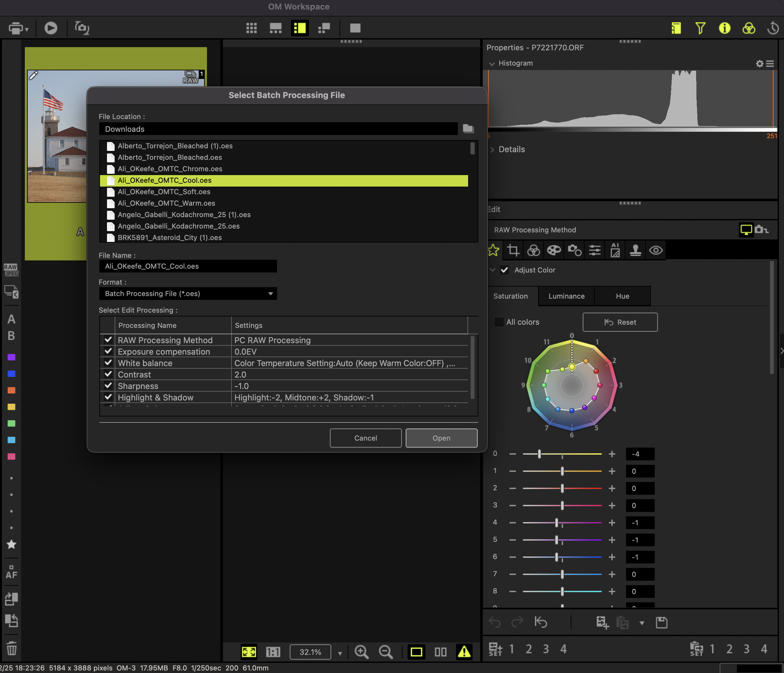
Task: Switch to the Luminance tab
Action: 566,296
